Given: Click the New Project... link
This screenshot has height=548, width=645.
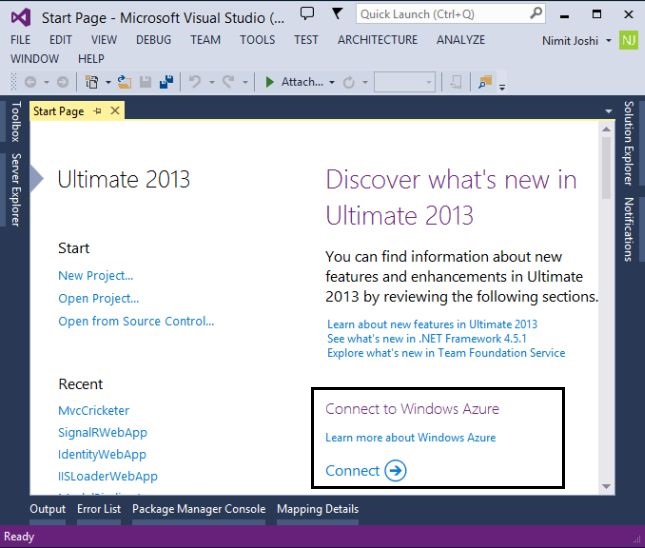Looking at the screenshot, I should (x=96, y=276).
